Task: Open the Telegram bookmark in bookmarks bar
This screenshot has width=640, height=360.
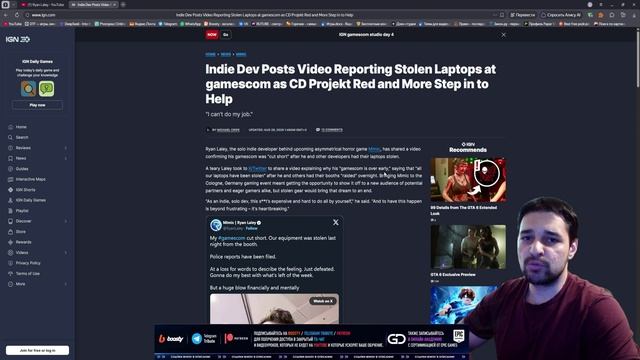Action: pos(168,24)
